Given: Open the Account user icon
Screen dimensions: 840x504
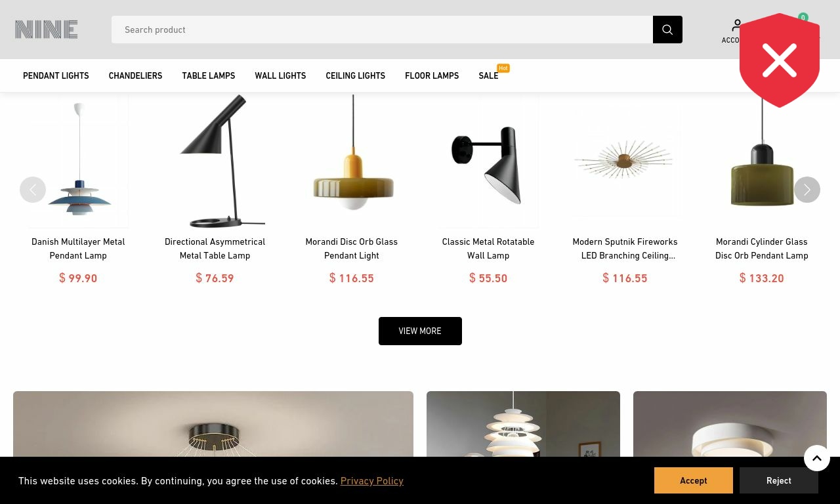Looking at the screenshot, I should [x=737, y=25].
